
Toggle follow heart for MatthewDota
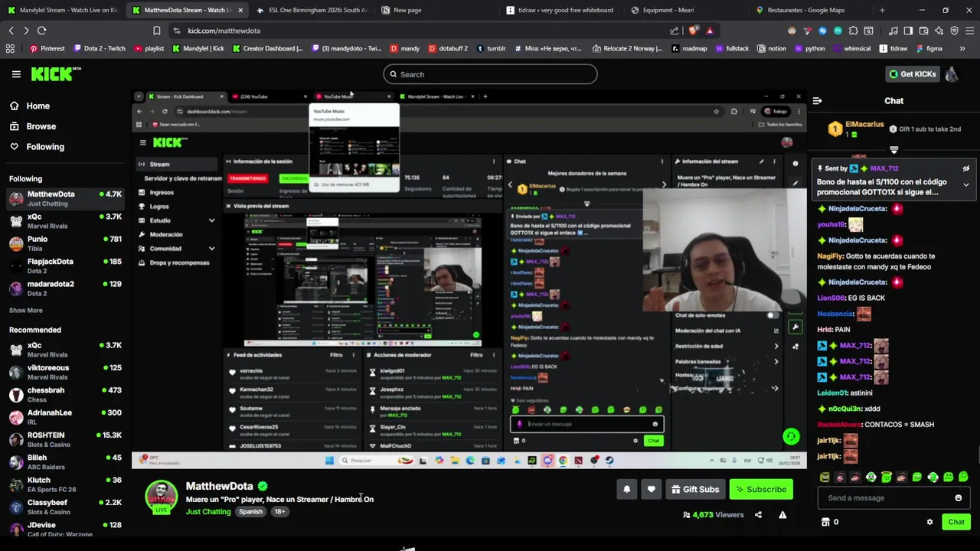pos(651,490)
